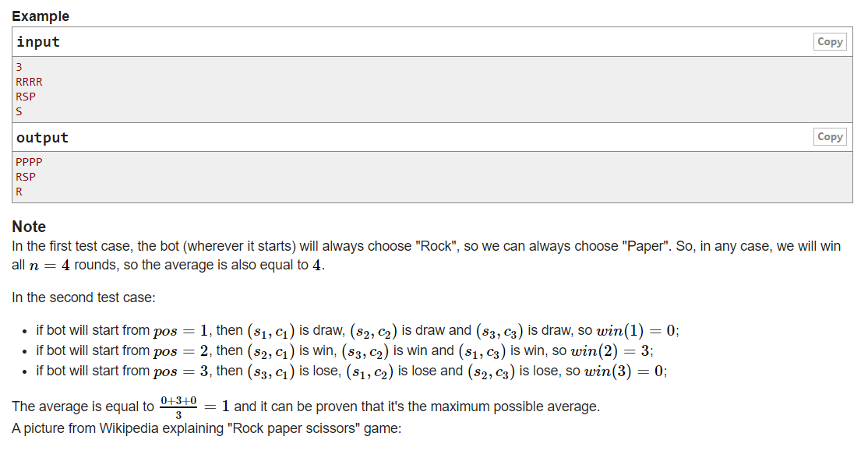Click the PPPP line in the output
868x454 pixels.
pyautogui.click(x=29, y=162)
